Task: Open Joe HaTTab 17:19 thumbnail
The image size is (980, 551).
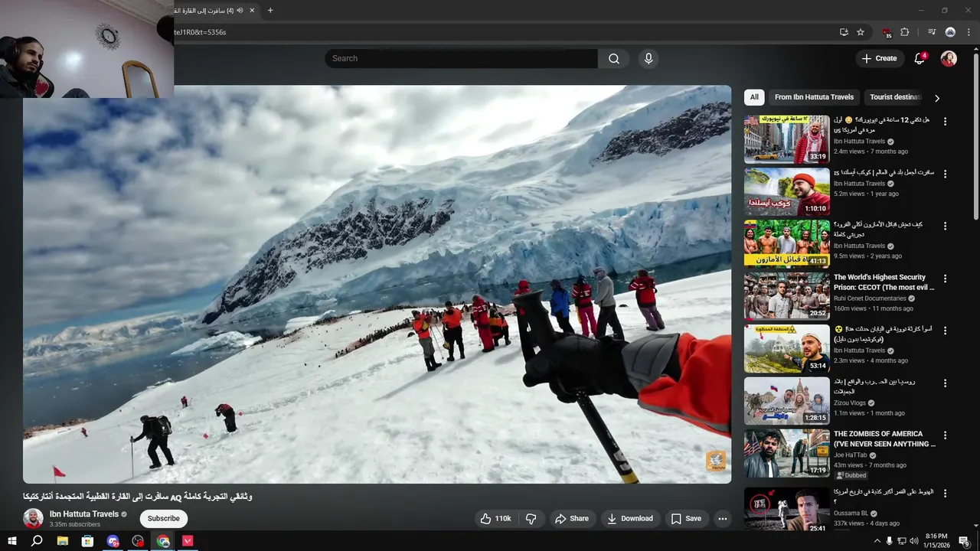Action: (786, 452)
